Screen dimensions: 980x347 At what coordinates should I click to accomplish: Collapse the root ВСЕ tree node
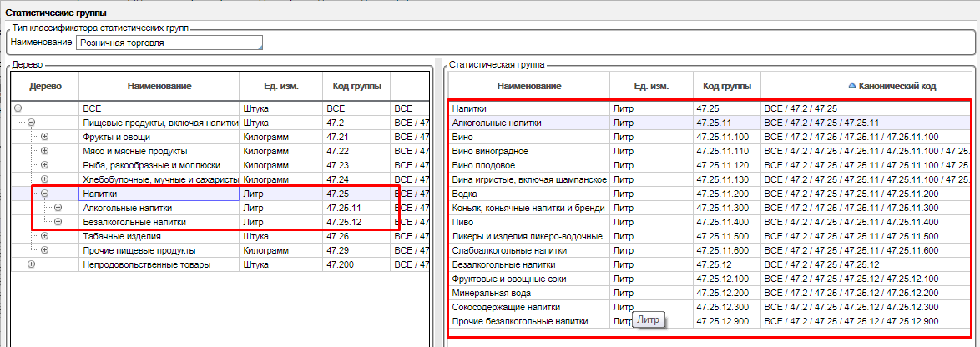click(x=18, y=108)
